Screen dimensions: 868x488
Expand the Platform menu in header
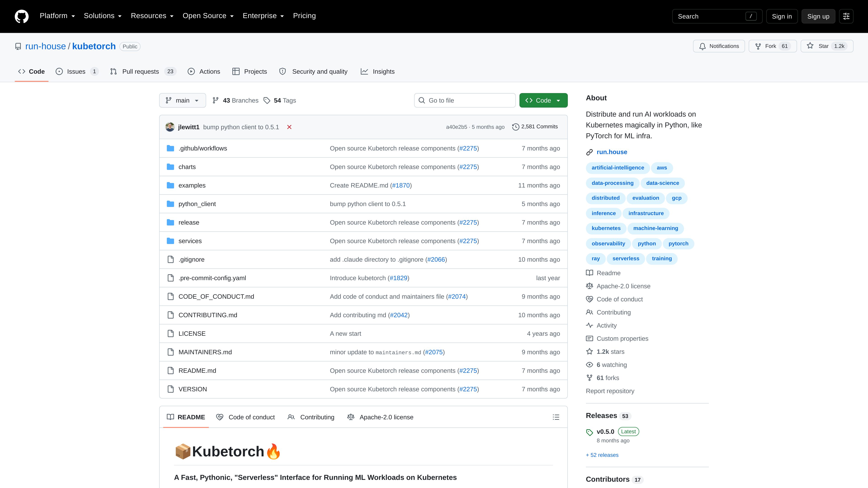tap(57, 16)
